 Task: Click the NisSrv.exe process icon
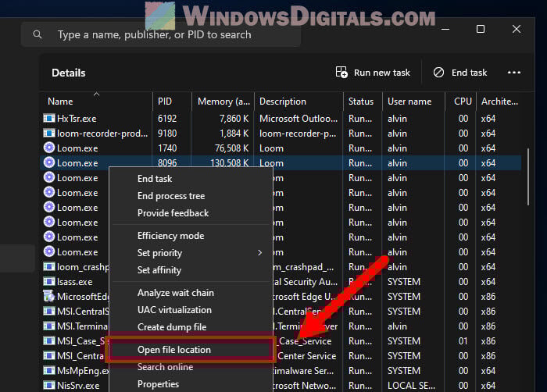tap(48, 386)
